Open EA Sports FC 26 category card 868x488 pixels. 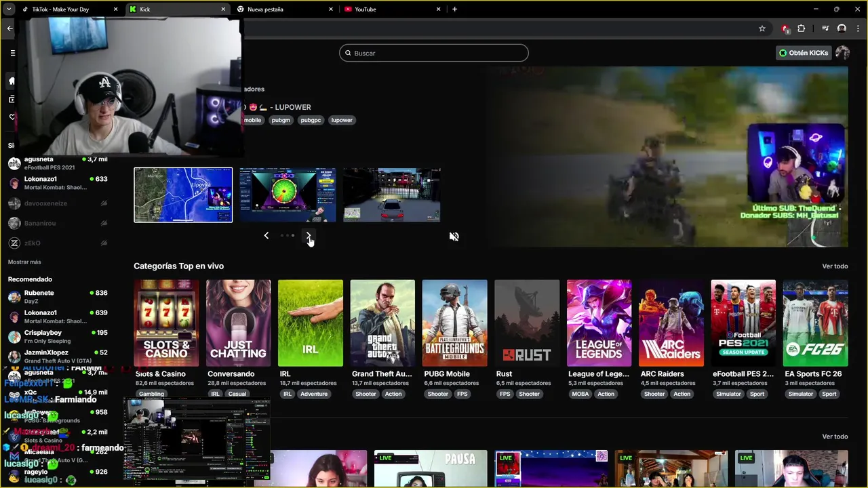815,323
